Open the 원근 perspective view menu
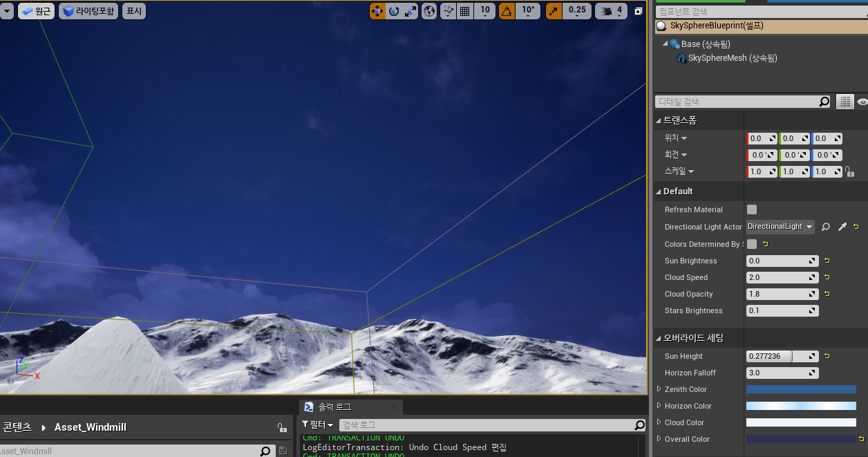This screenshot has width=868, height=457. [x=37, y=11]
